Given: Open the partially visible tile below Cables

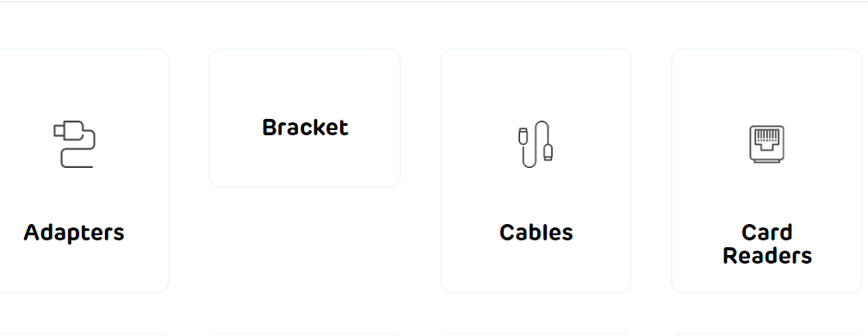Looking at the screenshot, I should pyautogui.click(x=536, y=334).
